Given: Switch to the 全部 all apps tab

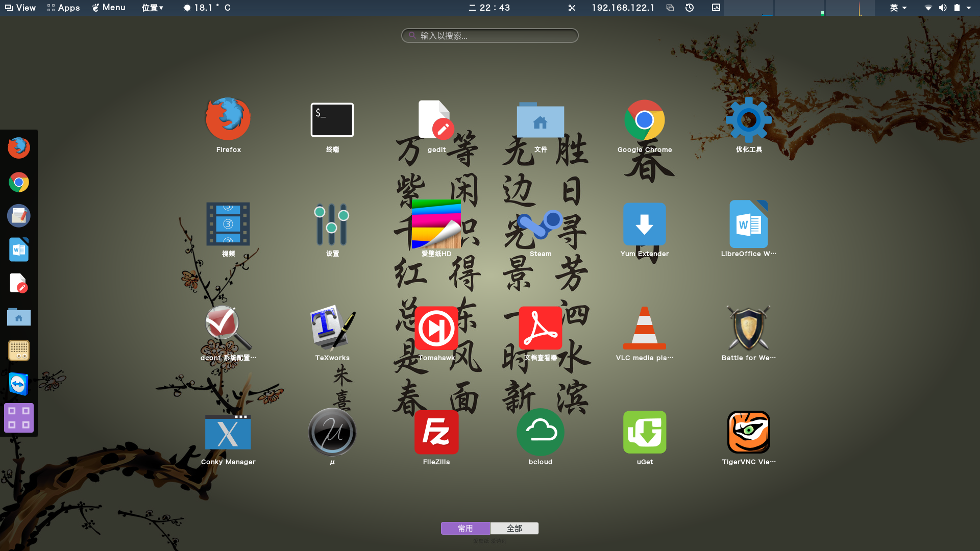Looking at the screenshot, I should click(x=514, y=528).
